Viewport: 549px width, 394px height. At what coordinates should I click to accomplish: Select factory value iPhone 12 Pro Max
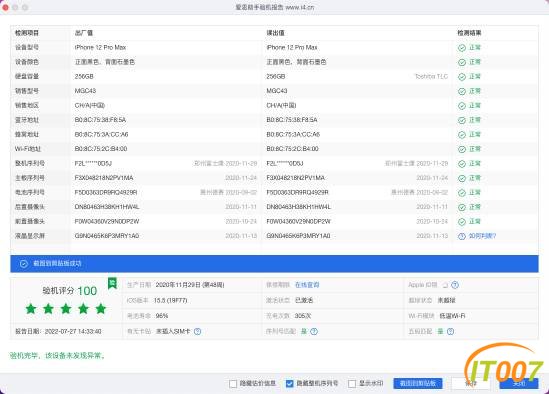pos(100,48)
